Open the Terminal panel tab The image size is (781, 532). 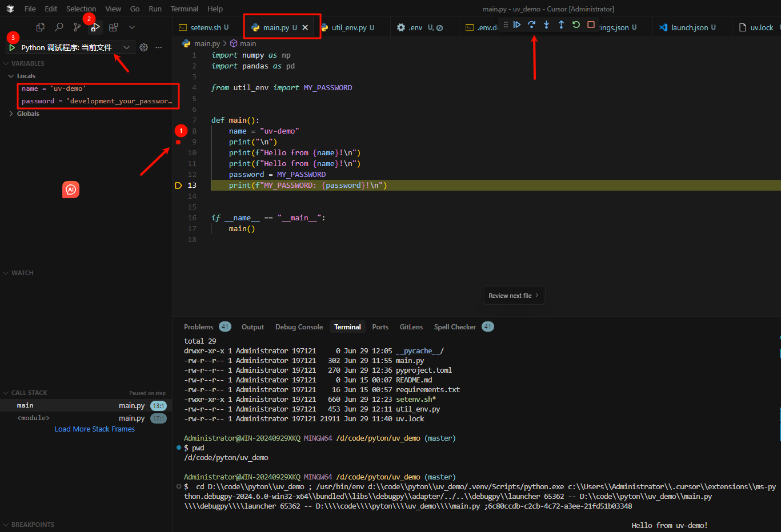pyautogui.click(x=347, y=327)
